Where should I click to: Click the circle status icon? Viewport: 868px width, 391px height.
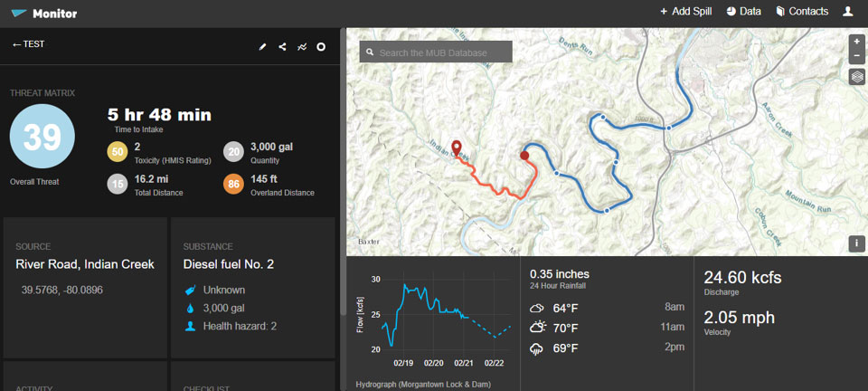[x=321, y=46]
